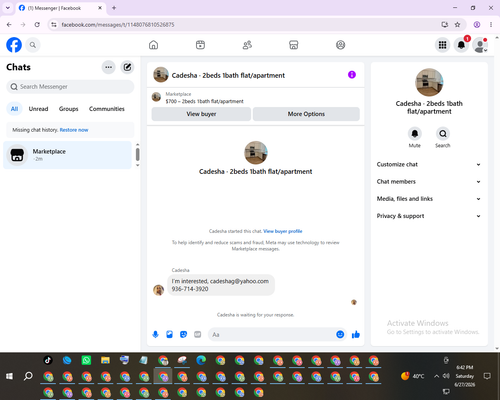Viewport: 500px width, 400px height.
Task: Choose a GIF with the GIF icon
Action: [198, 334]
